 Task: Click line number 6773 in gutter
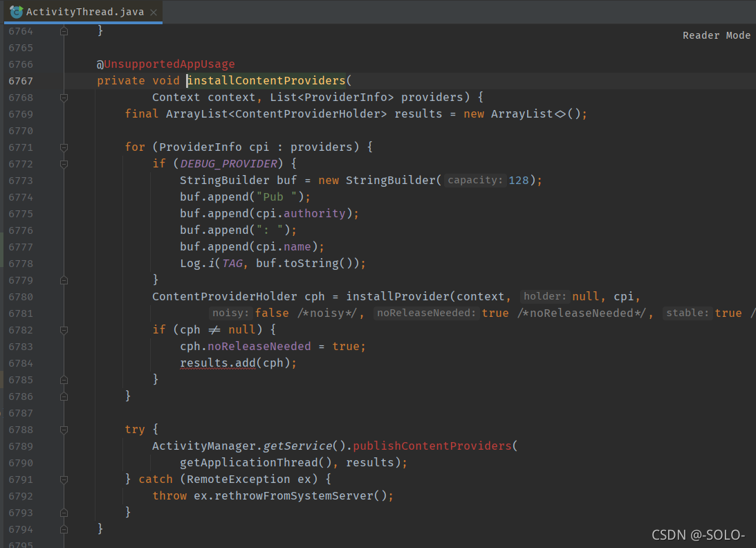[21, 181]
